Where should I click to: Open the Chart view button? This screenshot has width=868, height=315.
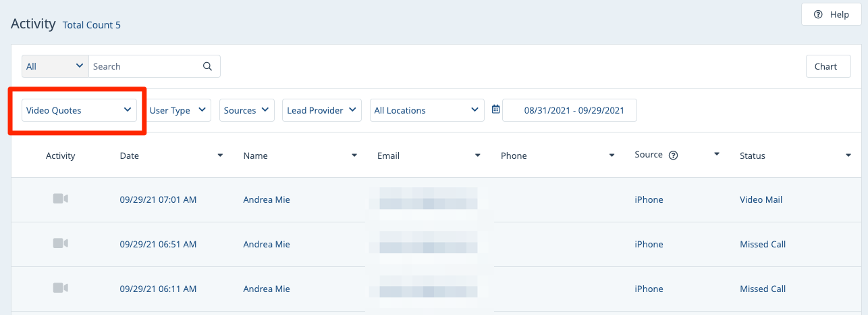tap(828, 66)
